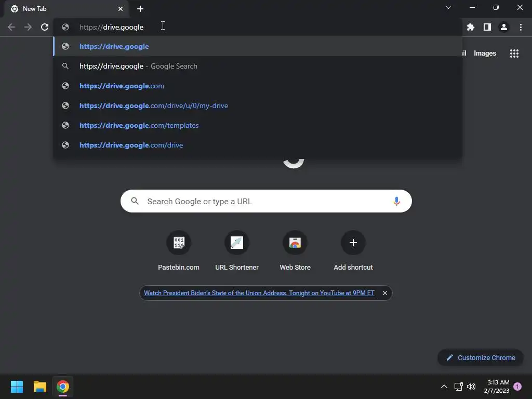Open Chrome's three-dot menu
The height and width of the screenshot is (399, 532).
click(x=521, y=27)
